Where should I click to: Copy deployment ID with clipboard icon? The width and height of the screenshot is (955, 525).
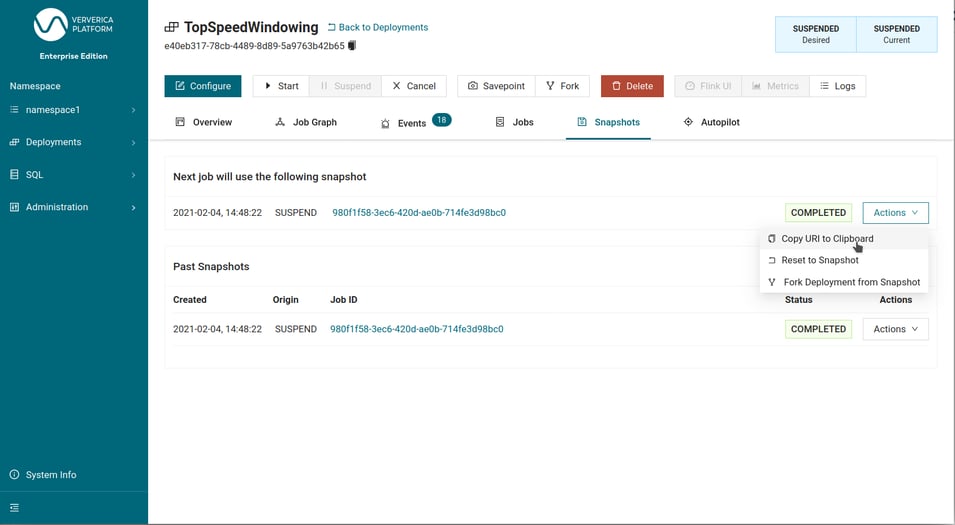coord(352,46)
